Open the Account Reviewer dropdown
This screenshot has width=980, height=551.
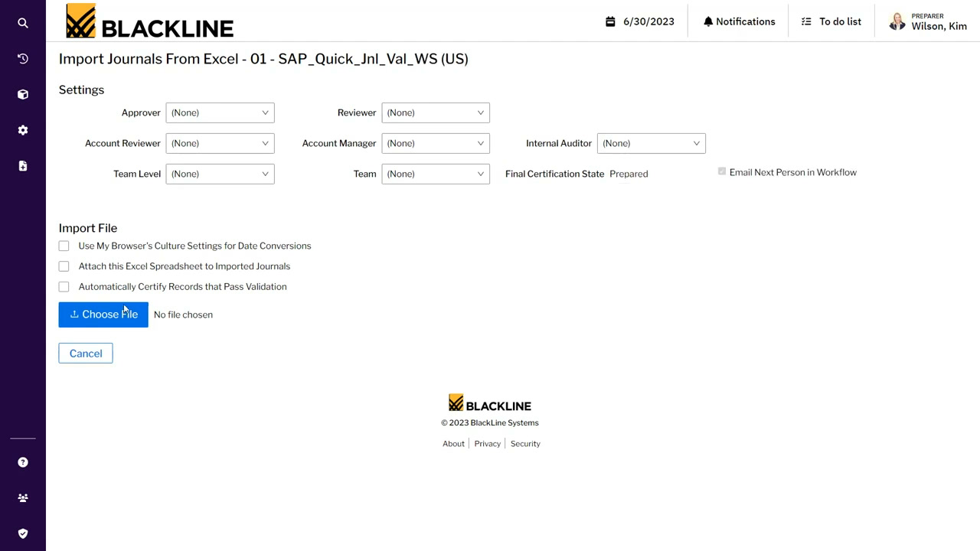(220, 143)
